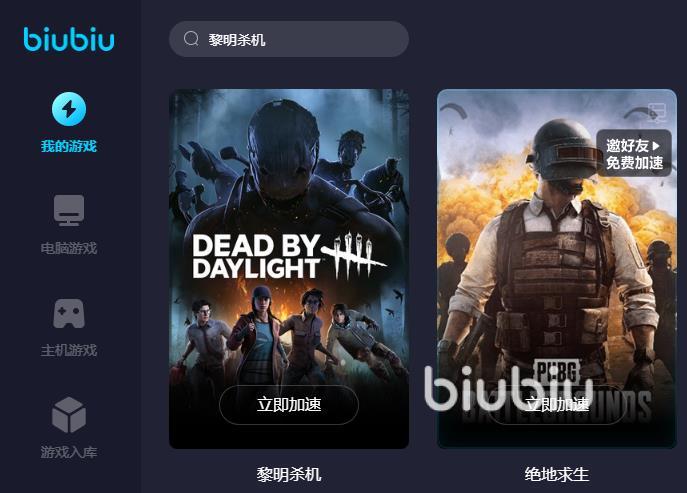Click 立即加速 on the PUBG card
Viewport: 687px width, 493px height.
557,404
